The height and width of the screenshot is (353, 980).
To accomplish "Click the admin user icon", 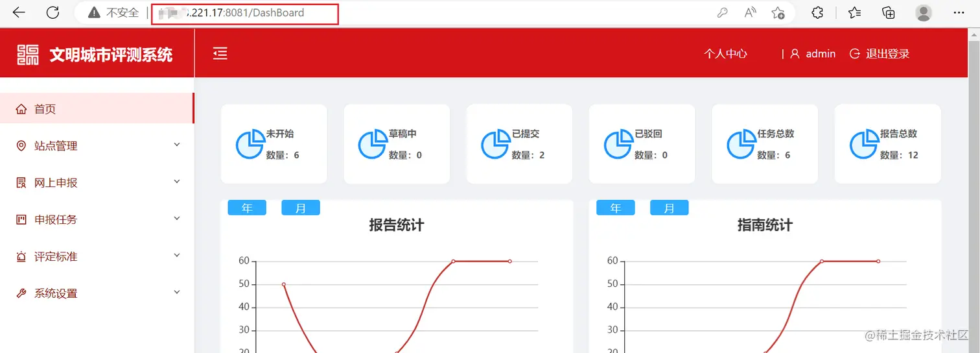I will pos(795,54).
